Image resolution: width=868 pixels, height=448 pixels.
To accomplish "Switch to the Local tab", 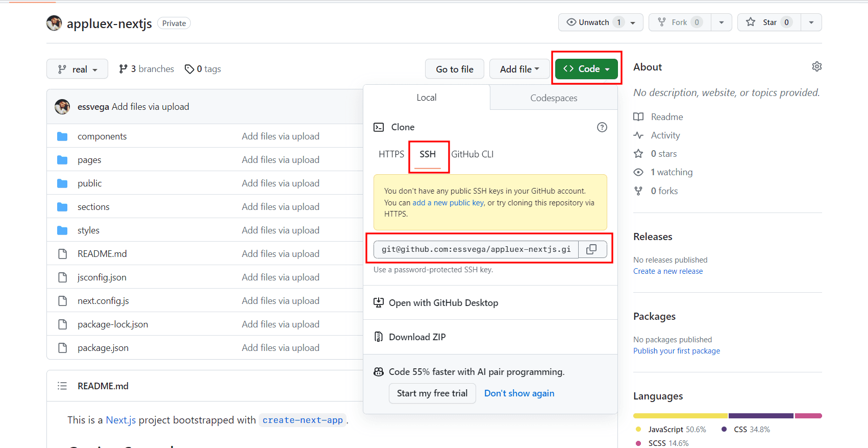I will coord(427,98).
